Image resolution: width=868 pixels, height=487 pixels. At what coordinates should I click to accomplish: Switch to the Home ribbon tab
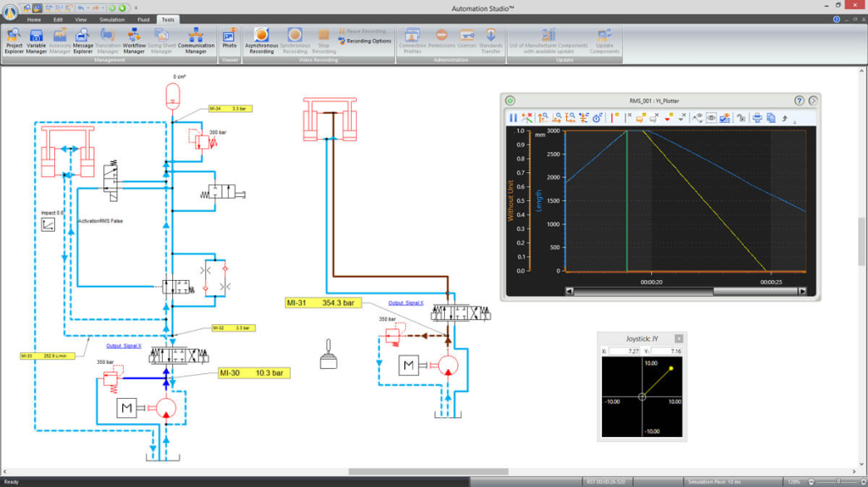click(34, 20)
